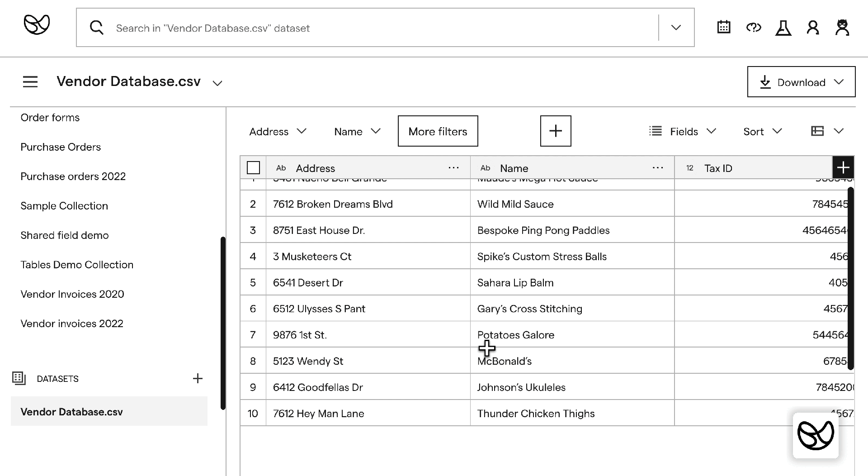The height and width of the screenshot is (476, 868).
Task: Open the calendar icon in the header
Action: [x=724, y=27]
